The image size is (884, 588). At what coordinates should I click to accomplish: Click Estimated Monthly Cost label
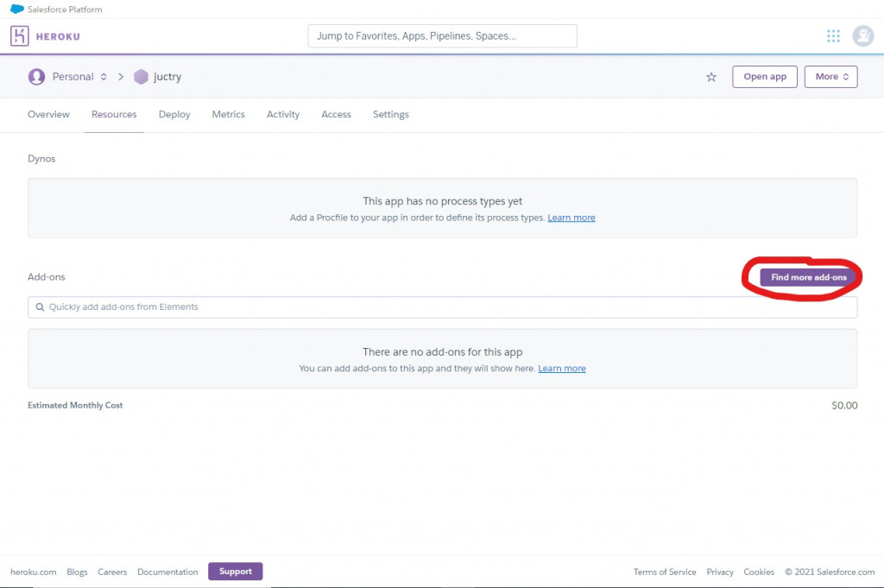tap(75, 405)
